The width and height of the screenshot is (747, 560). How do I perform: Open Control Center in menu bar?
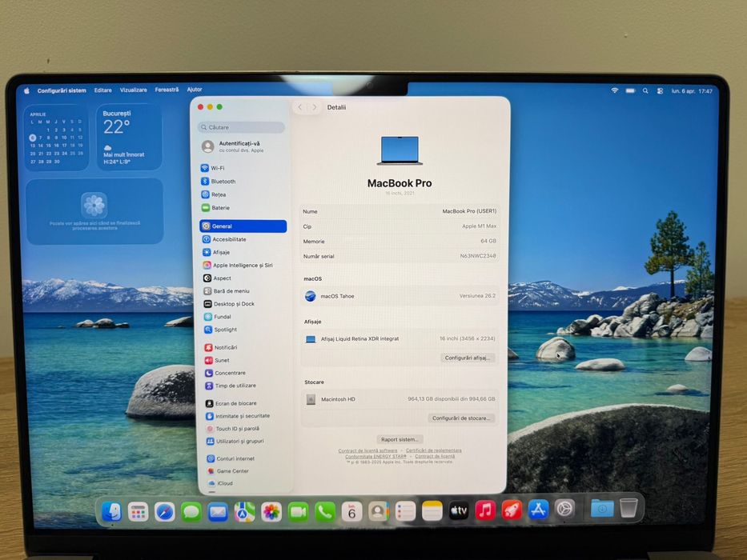pyautogui.click(x=660, y=90)
